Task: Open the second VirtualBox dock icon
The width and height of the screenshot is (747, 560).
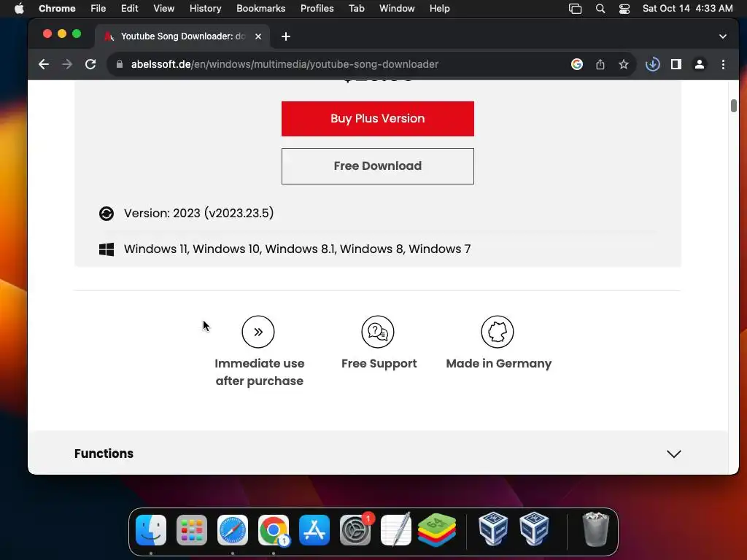Action: 534,529
